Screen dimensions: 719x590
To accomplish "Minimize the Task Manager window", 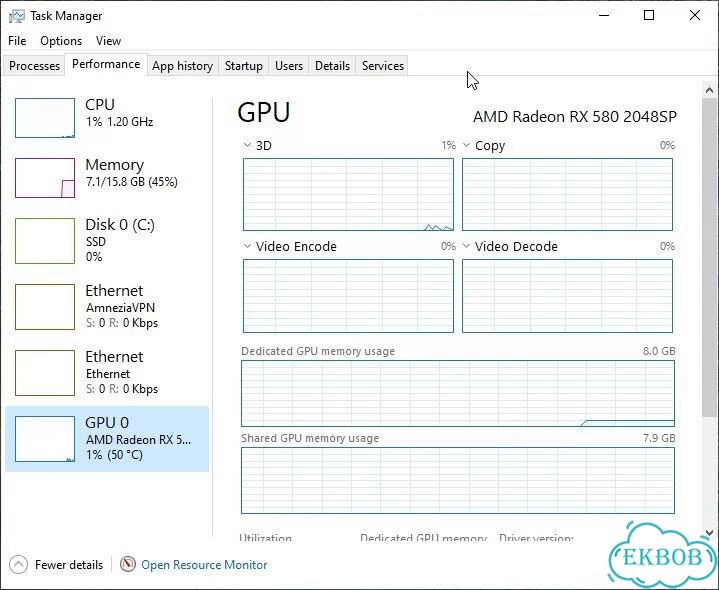I will pyautogui.click(x=604, y=16).
